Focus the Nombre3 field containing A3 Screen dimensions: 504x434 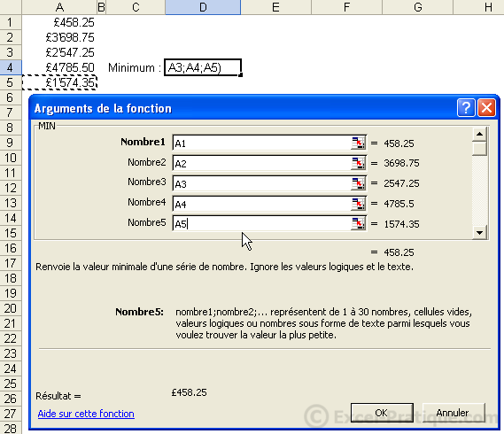261,183
